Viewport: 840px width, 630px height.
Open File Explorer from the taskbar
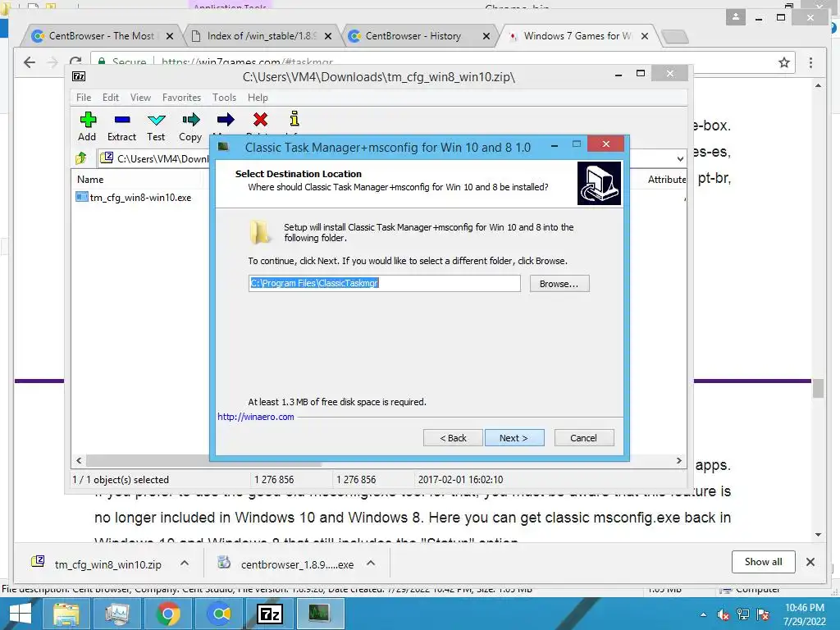tap(66, 614)
